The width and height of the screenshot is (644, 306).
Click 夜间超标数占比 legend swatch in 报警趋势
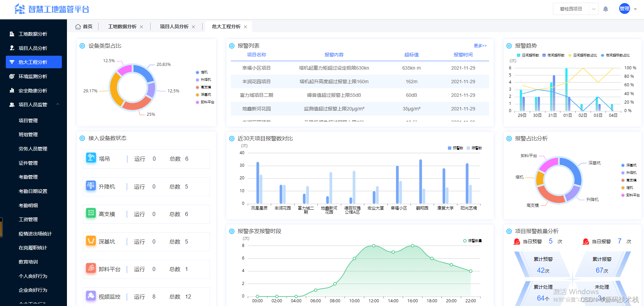(603, 55)
